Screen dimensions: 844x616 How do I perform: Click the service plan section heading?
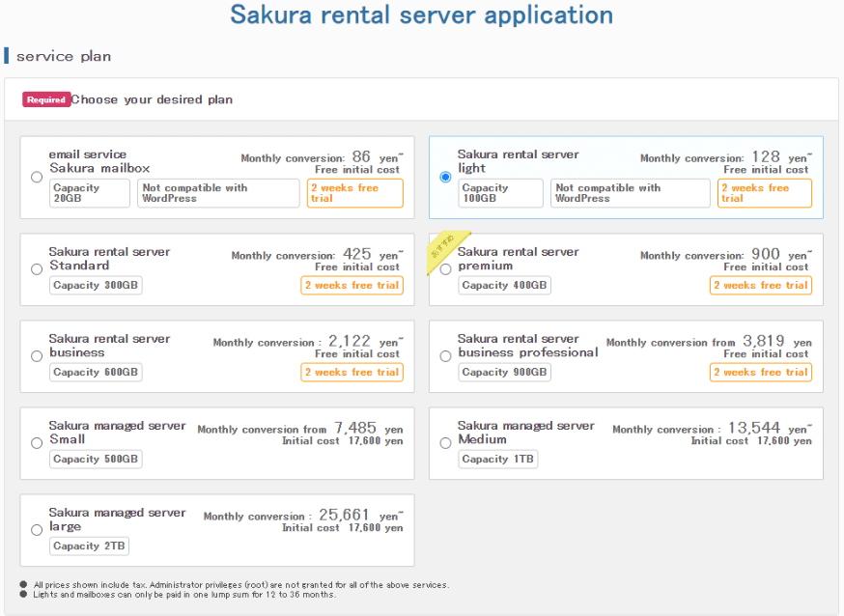pos(64,56)
